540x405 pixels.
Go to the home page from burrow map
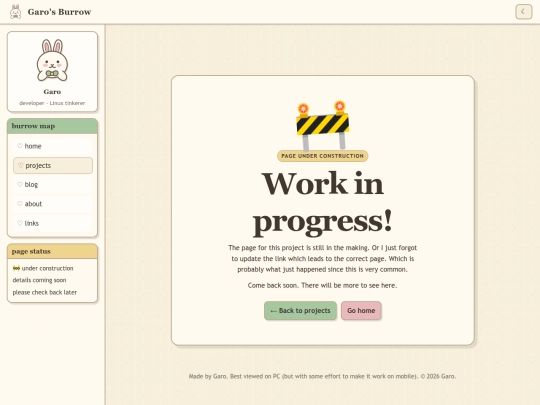tap(53, 146)
